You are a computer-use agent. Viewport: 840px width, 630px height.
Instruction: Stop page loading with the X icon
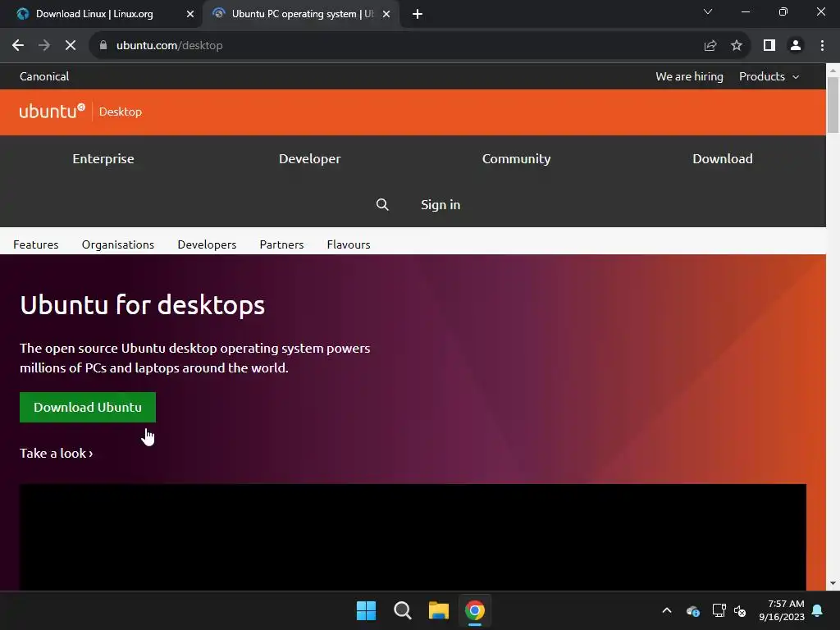(71, 46)
